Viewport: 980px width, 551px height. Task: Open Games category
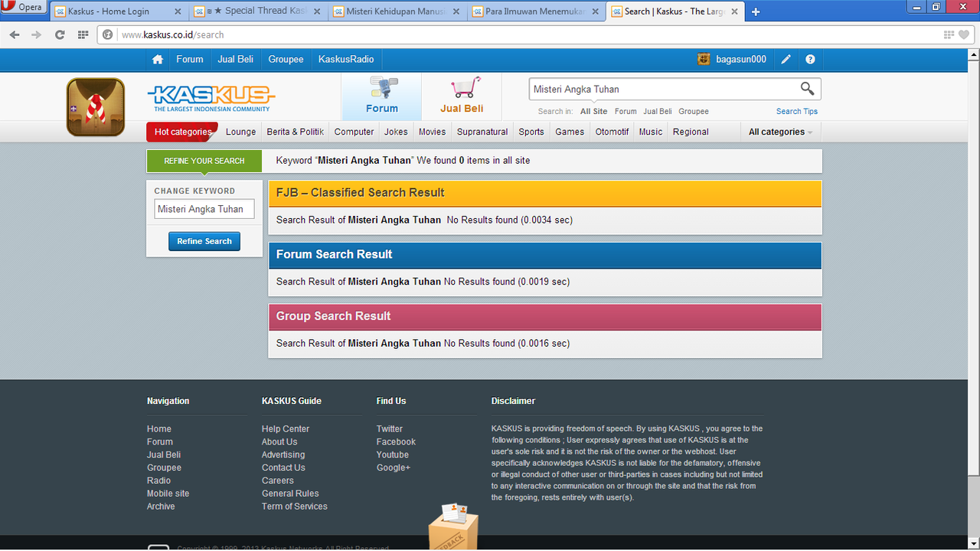[x=570, y=132]
